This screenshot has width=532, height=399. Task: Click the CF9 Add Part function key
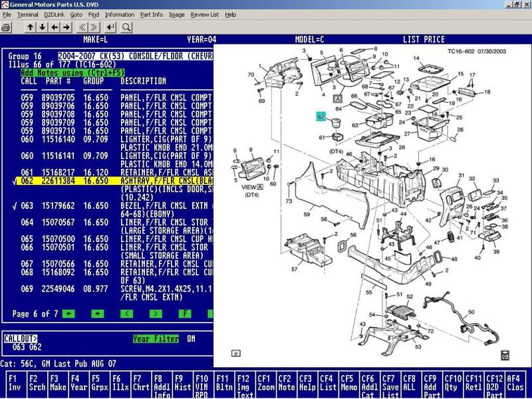coord(432,385)
